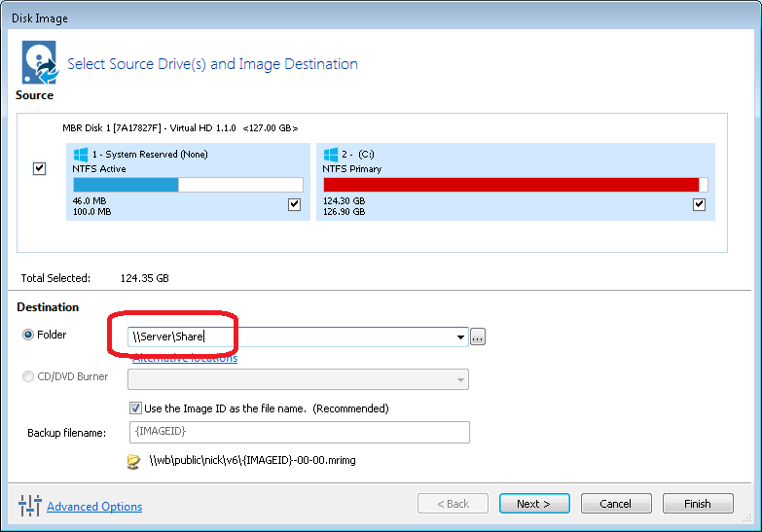Click the Disk Image header icon

39,62
